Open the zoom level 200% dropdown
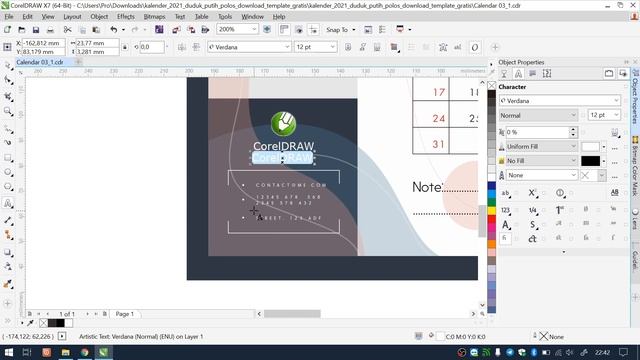Screen dimensions: 640x360 point(254,29)
